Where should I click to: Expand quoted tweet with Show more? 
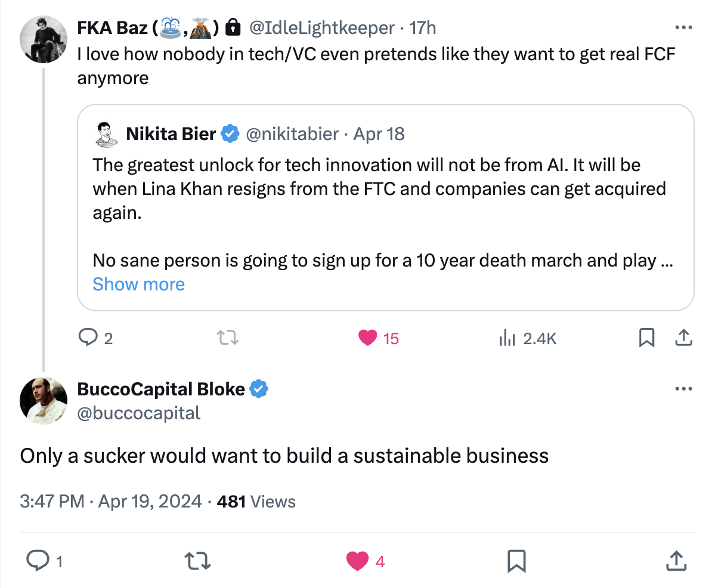pyautogui.click(x=138, y=284)
